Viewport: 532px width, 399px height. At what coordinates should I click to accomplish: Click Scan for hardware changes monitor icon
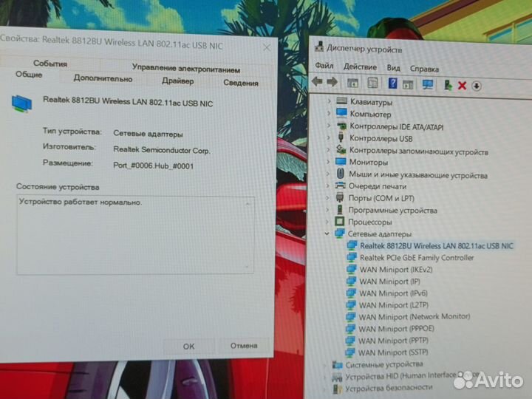[x=428, y=84]
